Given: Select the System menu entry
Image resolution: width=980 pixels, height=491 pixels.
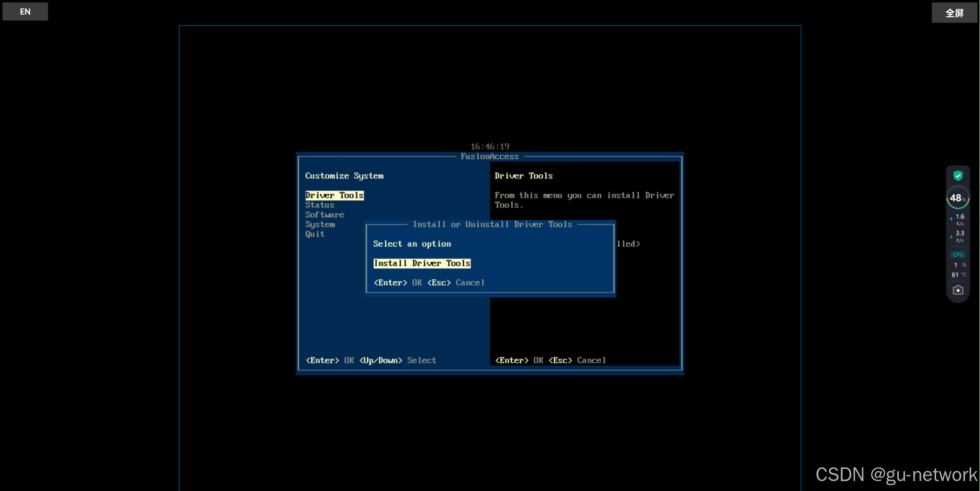Looking at the screenshot, I should (x=320, y=224).
